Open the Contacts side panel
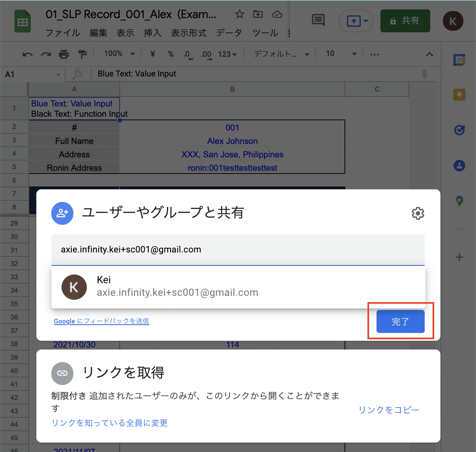476x452 pixels. pyautogui.click(x=459, y=165)
